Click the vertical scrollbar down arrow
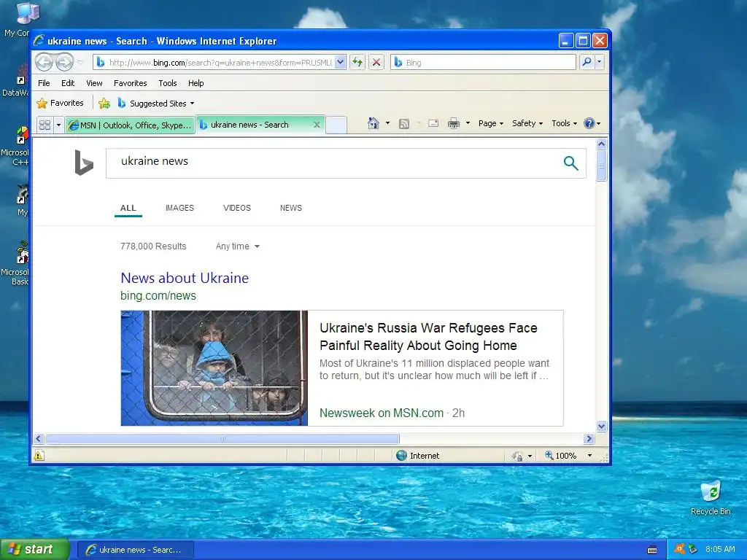 click(601, 426)
